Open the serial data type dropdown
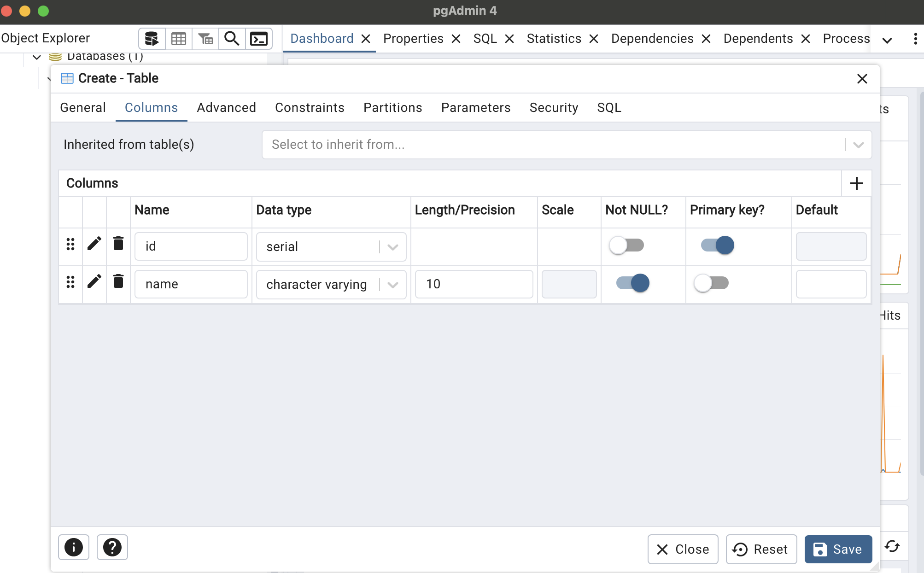Screen dimensions: 924x573 point(392,247)
